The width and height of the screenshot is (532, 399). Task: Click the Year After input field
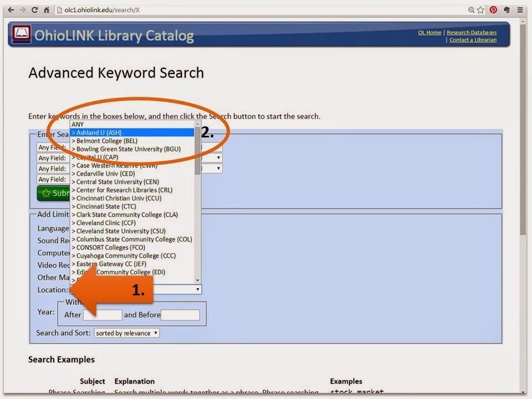(103, 315)
